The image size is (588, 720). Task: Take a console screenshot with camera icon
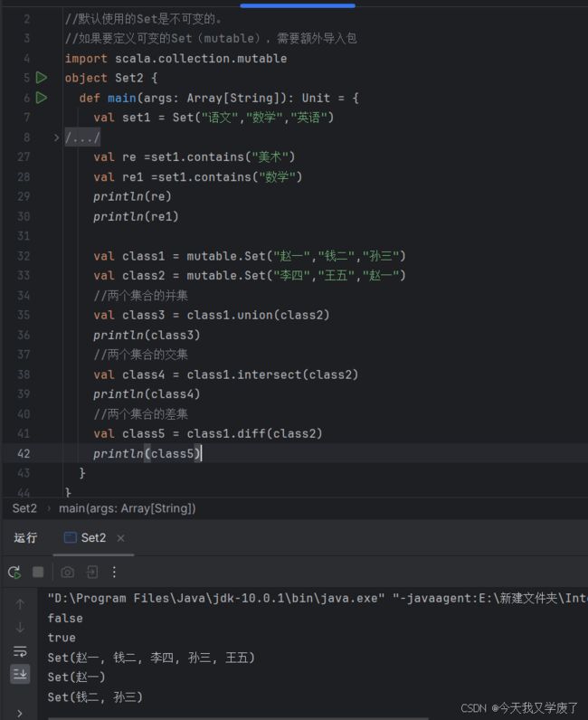[68, 573]
